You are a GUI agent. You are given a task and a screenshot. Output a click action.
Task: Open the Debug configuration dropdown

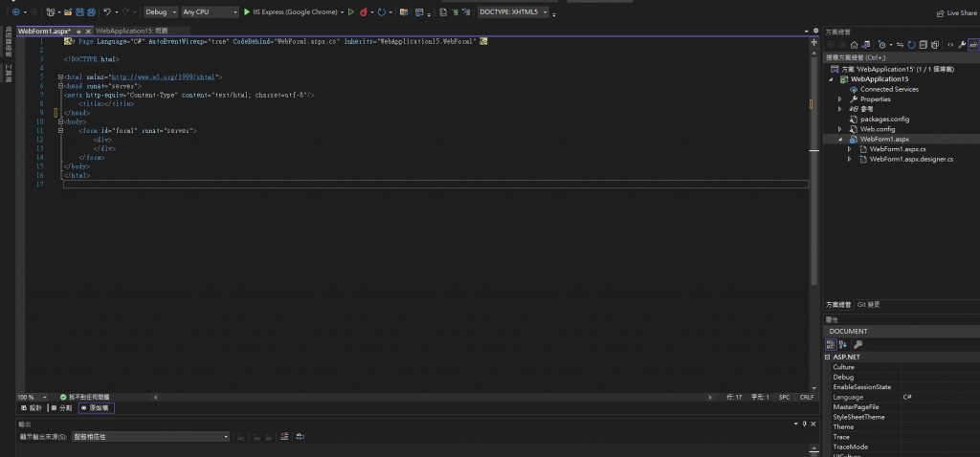(161, 11)
